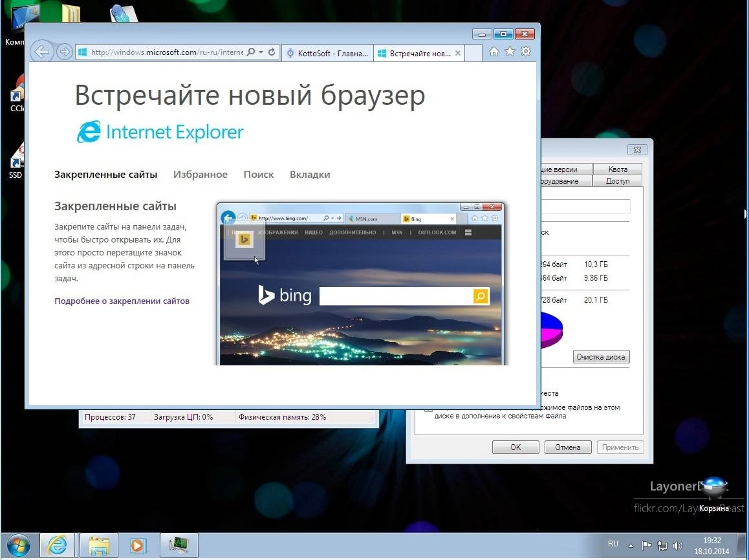Click the 10,3 ГБ used space value
Image resolution: width=749 pixels, height=560 pixels.
pos(596,264)
